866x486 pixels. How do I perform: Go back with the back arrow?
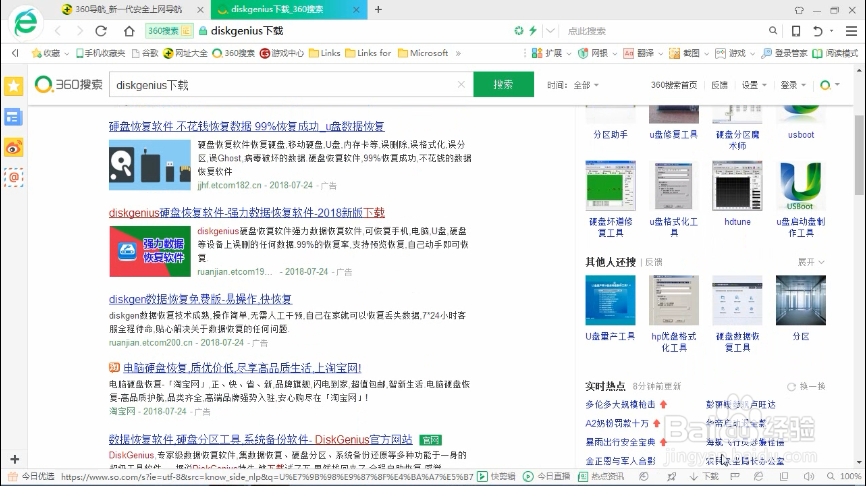coord(58,31)
